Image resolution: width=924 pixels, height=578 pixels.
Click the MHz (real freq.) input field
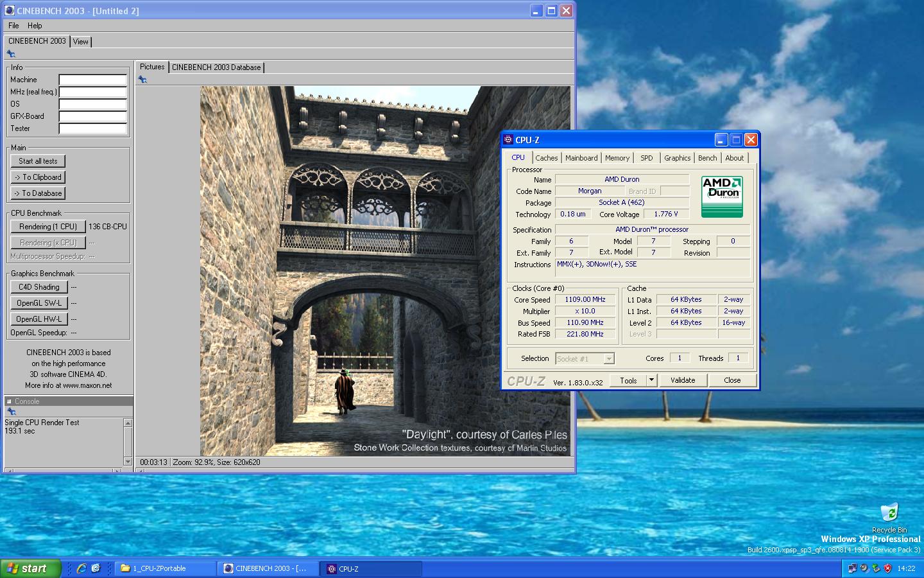[93, 92]
